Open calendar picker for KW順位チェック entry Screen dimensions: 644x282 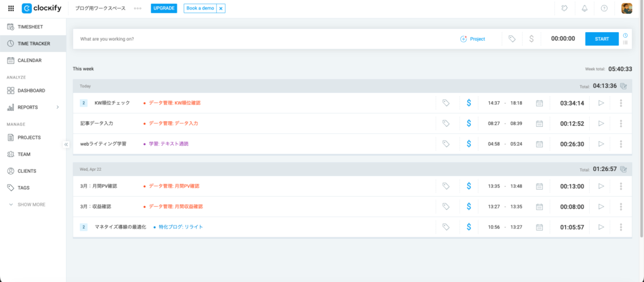point(539,103)
